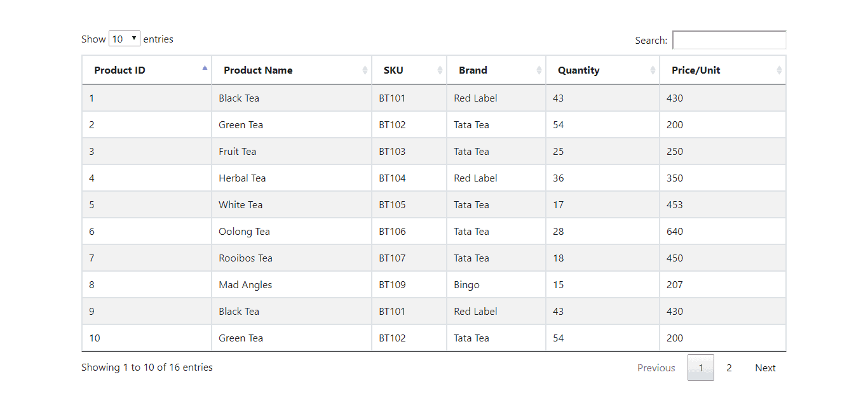Select the Bingo brand cell
Viewport: 868px width, 417px height.
[x=496, y=285]
